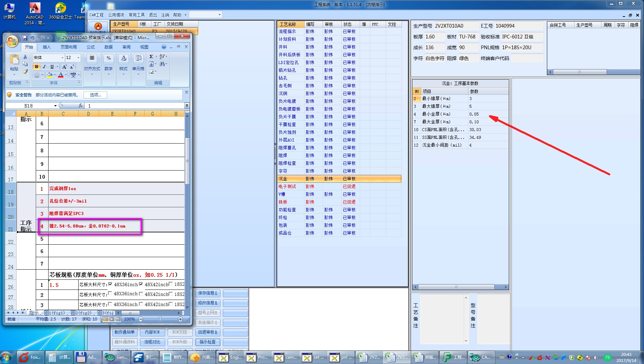Toggle bold formatting in Excel

coord(36,67)
